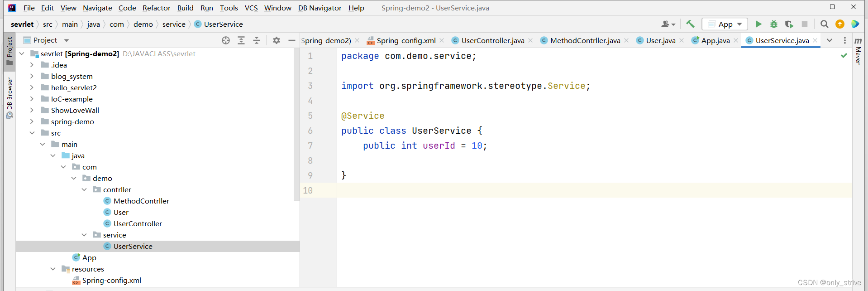Screen dimensions: 868x291
Task: Toggle the Project side tab
Action: [10, 51]
